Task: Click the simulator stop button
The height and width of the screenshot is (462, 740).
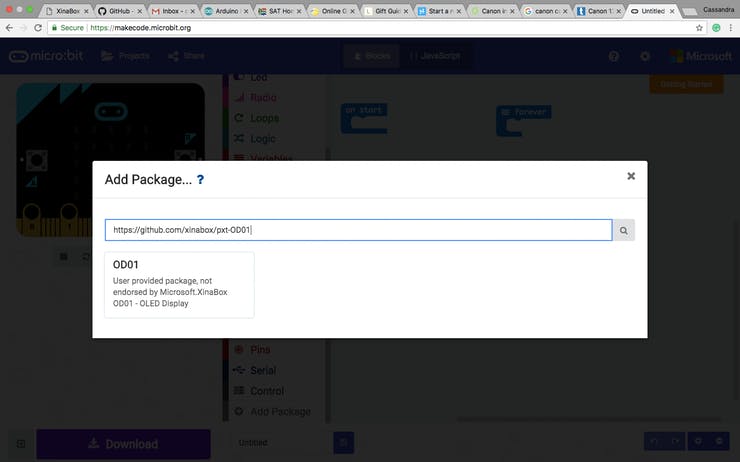Action: pos(64,257)
